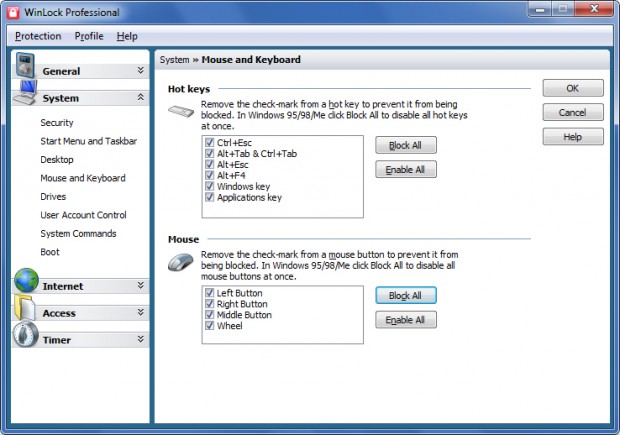This screenshot has height=435, width=620.
Task: Expand the Internet section chevron
Action: (140, 285)
